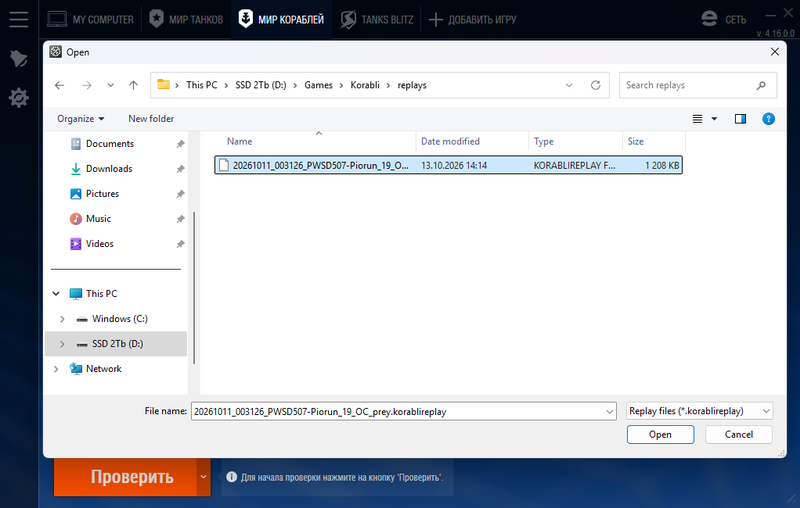800x508 pixels.
Task: Switch to MY COMPUTER tab
Action: [90, 19]
